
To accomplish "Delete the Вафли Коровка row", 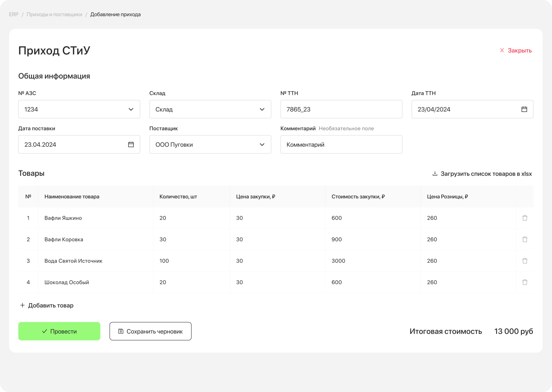I will [x=525, y=239].
